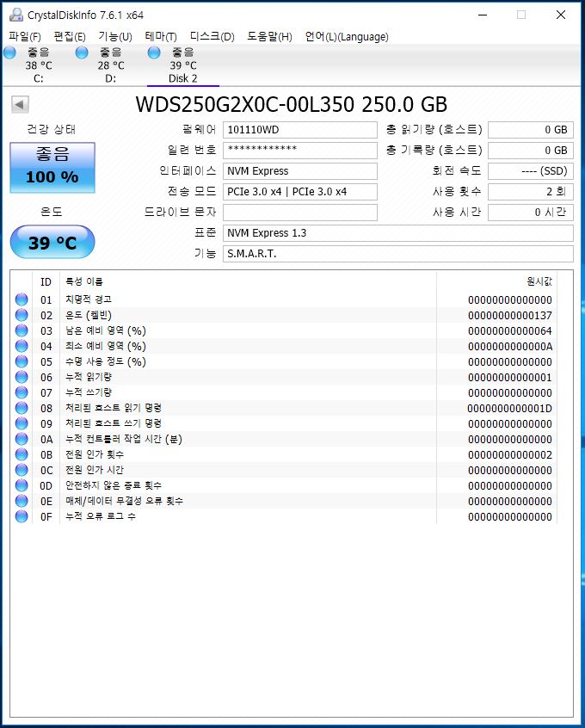Click status orb for attribute 01 치명적 경고
The height and width of the screenshot is (728, 585).
point(22,299)
